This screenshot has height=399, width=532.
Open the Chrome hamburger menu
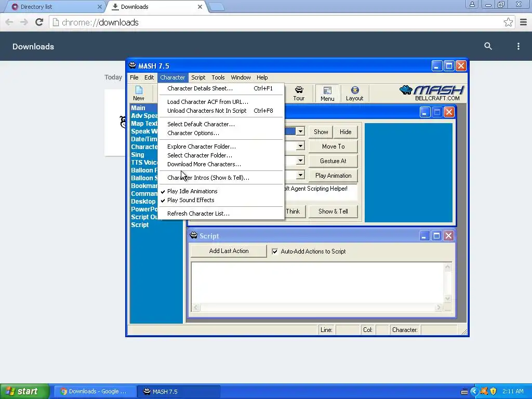click(x=523, y=22)
